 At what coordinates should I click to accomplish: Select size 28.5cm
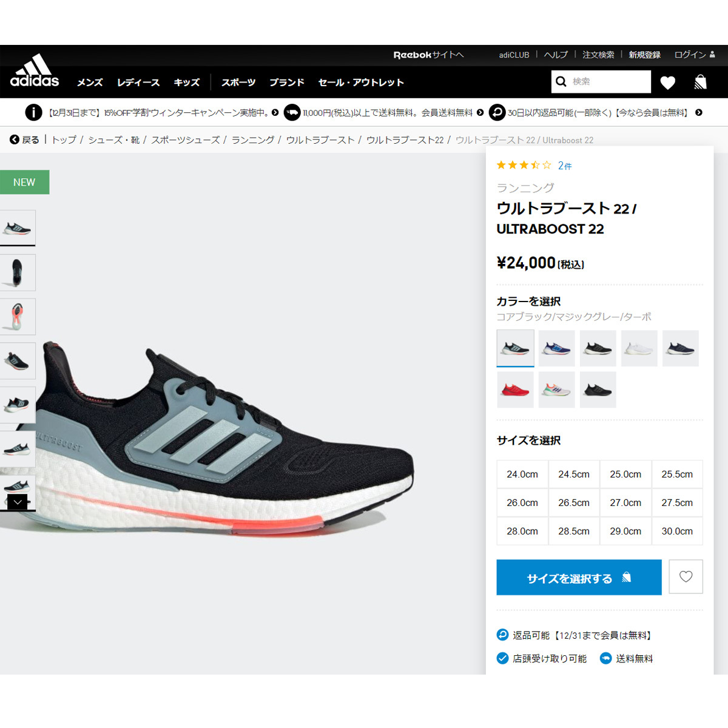point(574,531)
